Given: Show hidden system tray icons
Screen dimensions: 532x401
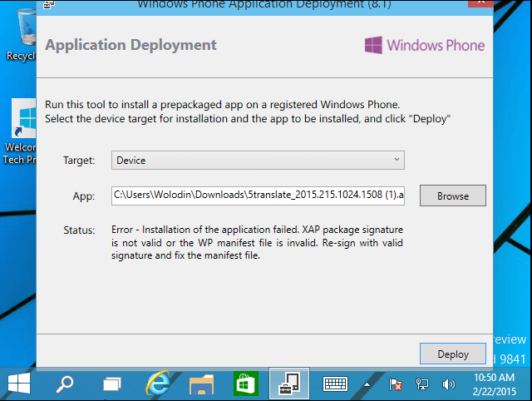Looking at the screenshot, I should 367,384.
